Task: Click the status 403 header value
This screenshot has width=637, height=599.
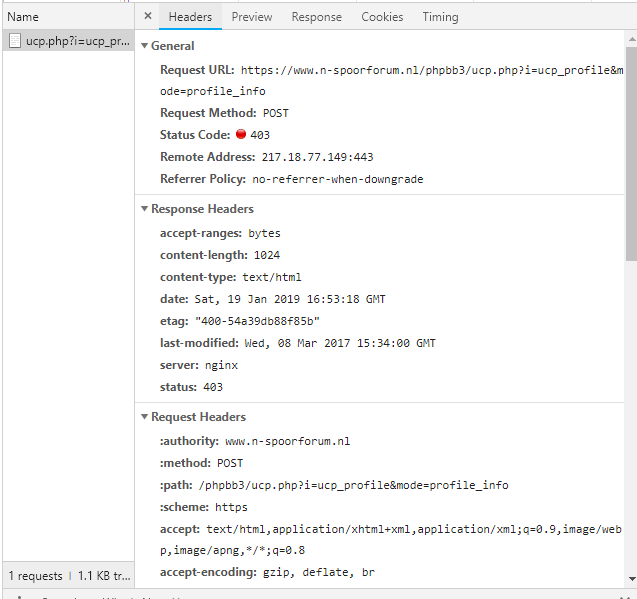Action: click(213, 387)
